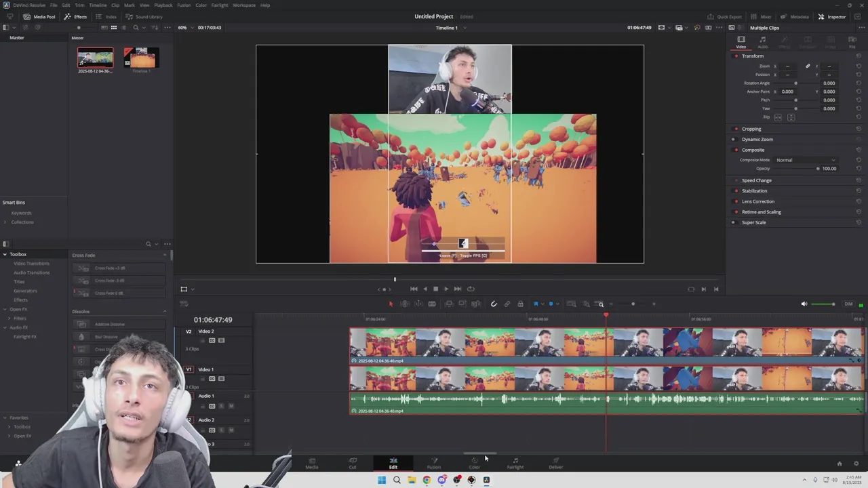Toggle the Transform enable switch
This screenshot has width=868, height=488.
[736, 56]
